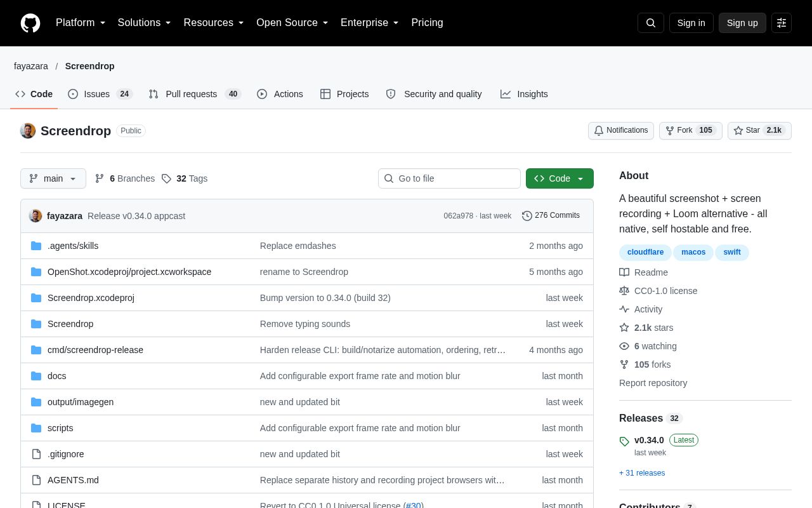Click the GitHub logo icon
The width and height of the screenshot is (812, 508).
pyautogui.click(x=30, y=23)
